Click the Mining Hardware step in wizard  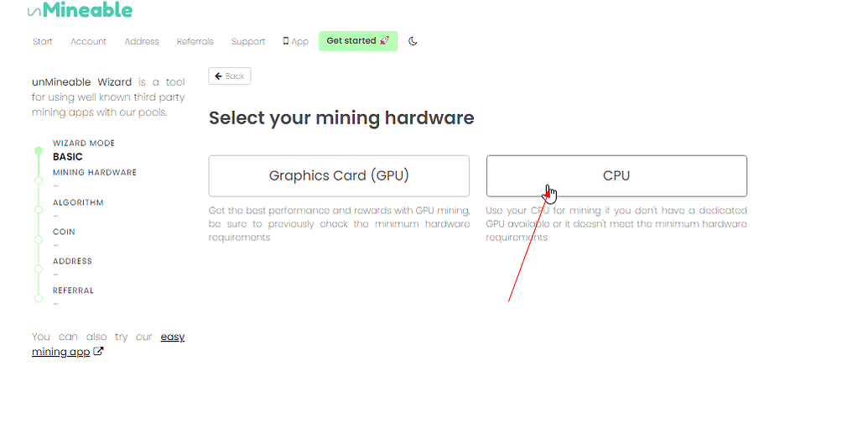(x=94, y=173)
